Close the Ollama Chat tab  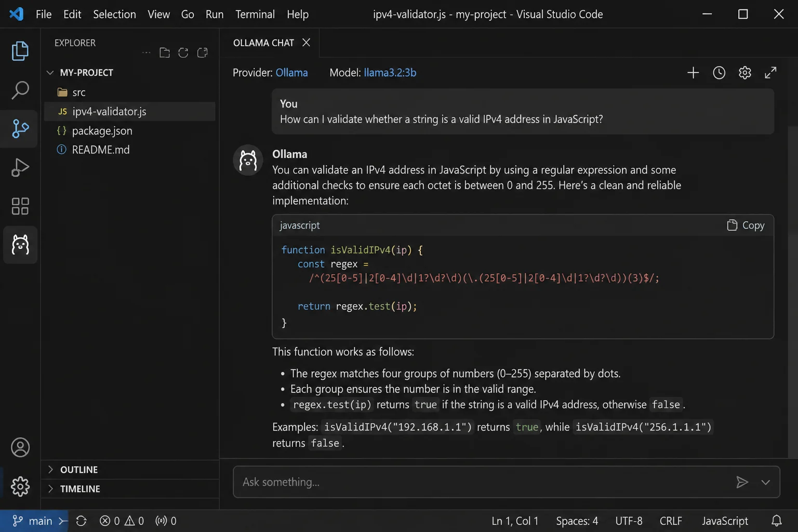tap(307, 43)
